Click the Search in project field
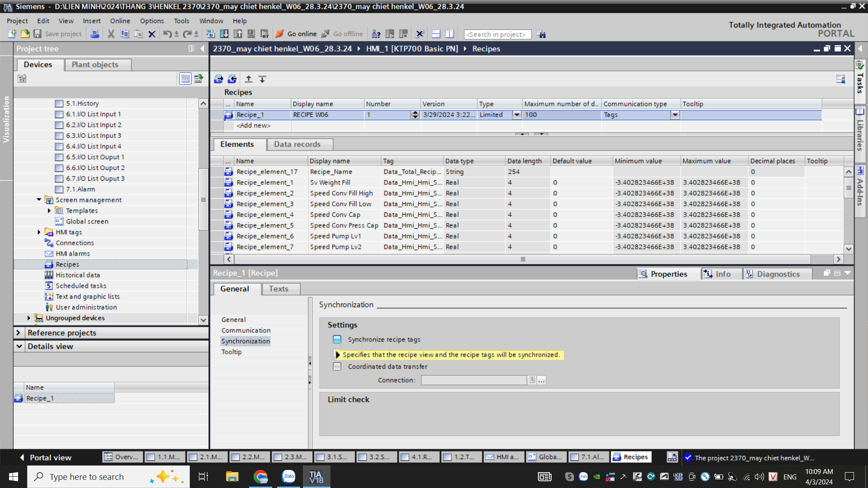Viewport: 868px width, 488px height. [x=497, y=34]
